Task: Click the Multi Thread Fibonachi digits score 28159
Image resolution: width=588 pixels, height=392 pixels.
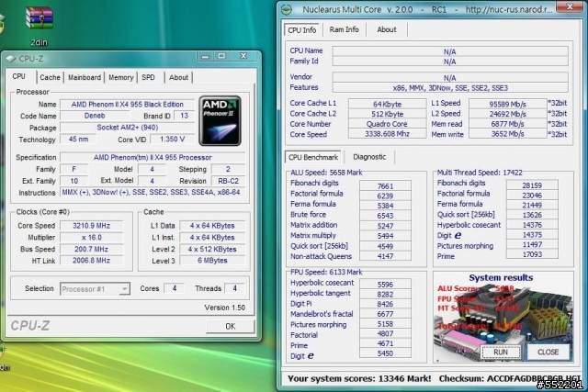Action: pos(532,185)
